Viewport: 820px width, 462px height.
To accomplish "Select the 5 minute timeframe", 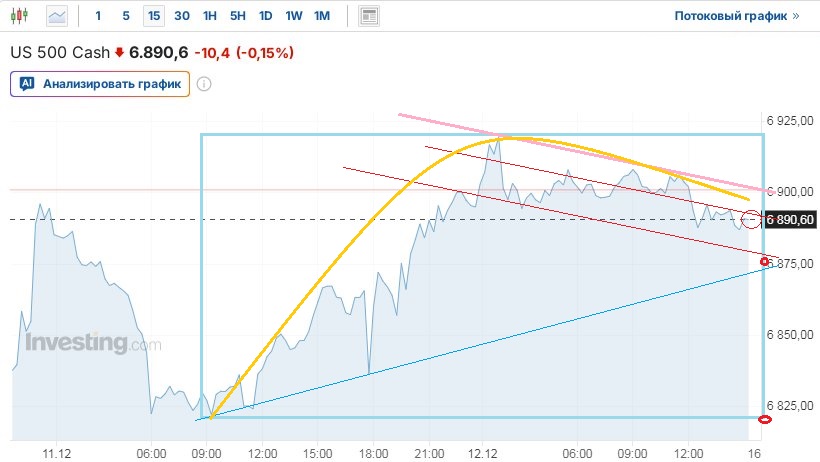I will (x=125, y=16).
